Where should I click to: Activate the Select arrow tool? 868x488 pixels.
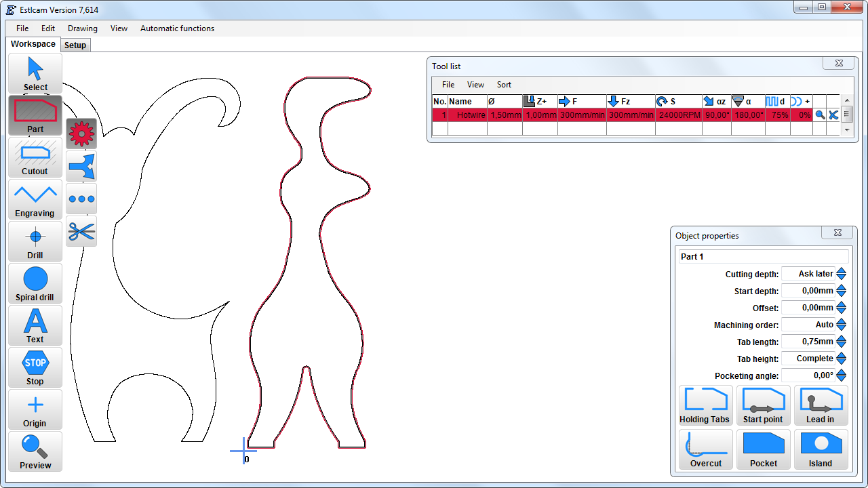pos(35,74)
